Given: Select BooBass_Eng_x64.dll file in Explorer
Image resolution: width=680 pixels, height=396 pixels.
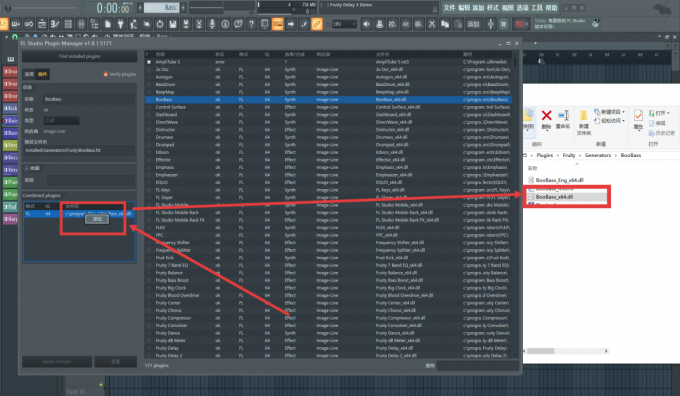Looking at the screenshot, I should [x=556, y=180].
